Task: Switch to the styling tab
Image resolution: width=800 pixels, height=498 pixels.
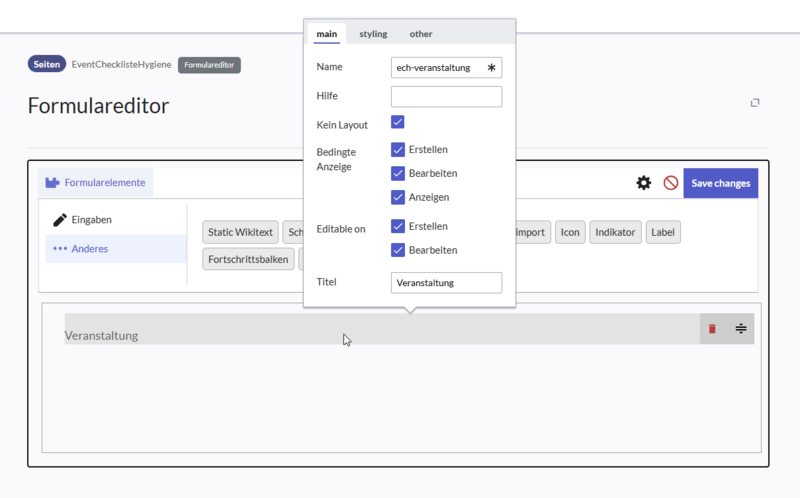Action: coord(373,34)
